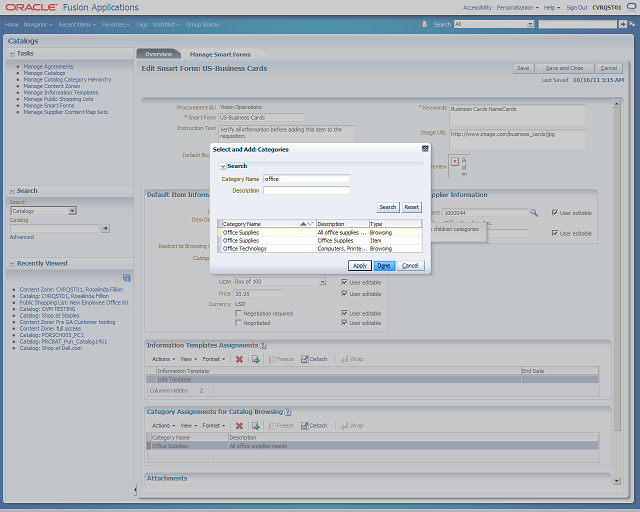Click the page scrollbar up arrow

click(x=616, y=104)
